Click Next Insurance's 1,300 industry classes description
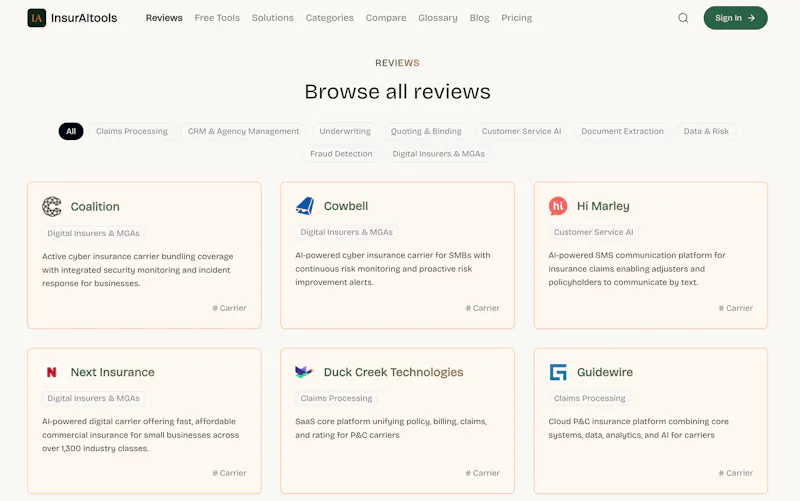 [140, 435]
